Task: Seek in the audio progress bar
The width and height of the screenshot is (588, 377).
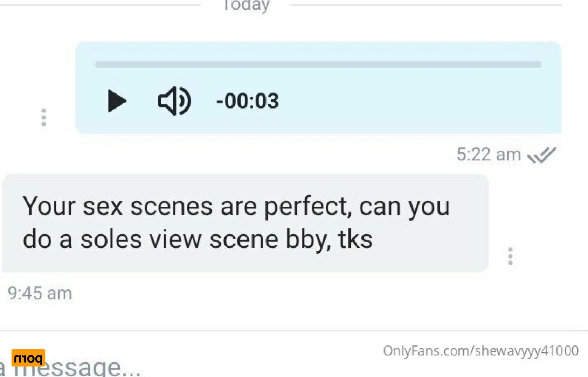Action: point(318,64)
